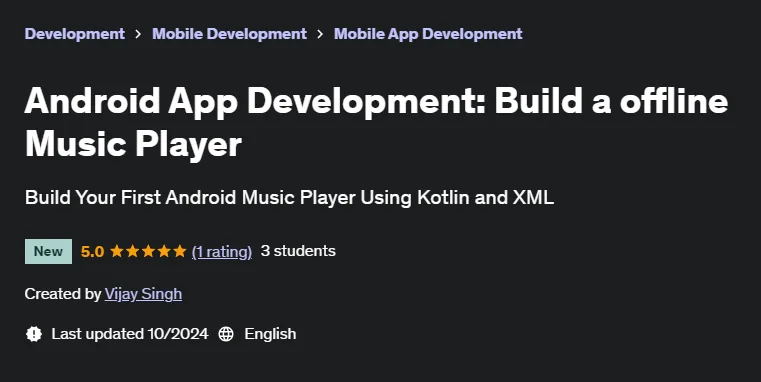The width and height of the screenshot is (761, 382).
Task: Open the Mobile Development breadcrumb
Action: click(x=229, y=33)
